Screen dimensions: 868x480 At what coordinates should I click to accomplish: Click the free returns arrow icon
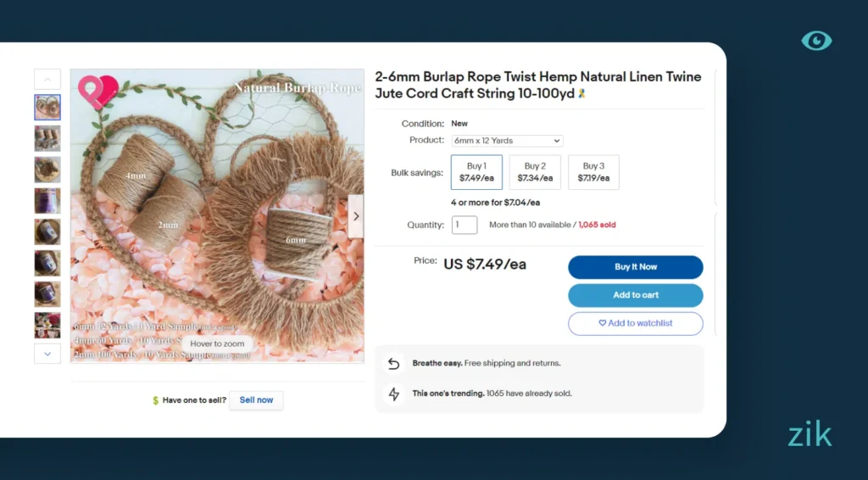[x=393, y=363]
